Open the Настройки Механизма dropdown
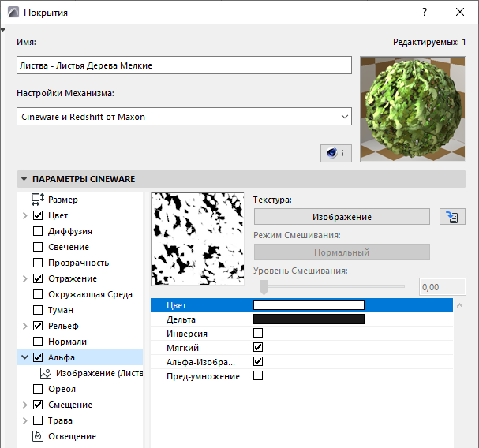This screenshot has width=479, height=448. pos(184,117)
